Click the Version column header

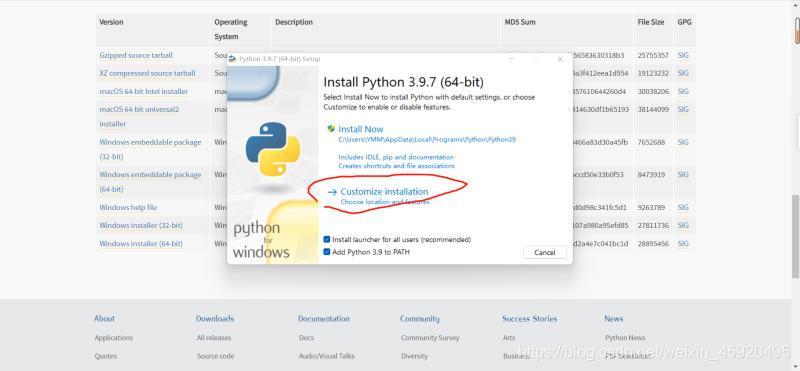[111, 22]
